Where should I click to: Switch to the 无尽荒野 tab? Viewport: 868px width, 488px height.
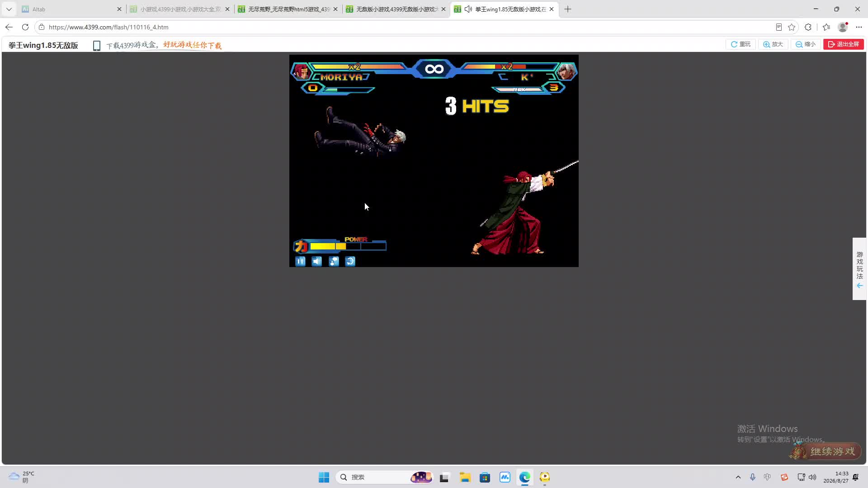288,9
